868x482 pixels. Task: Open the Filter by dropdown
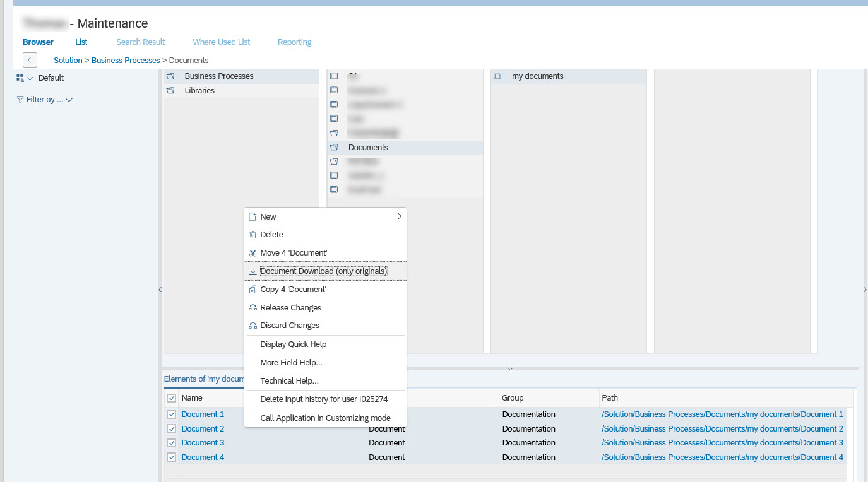(x=69, y=100)
